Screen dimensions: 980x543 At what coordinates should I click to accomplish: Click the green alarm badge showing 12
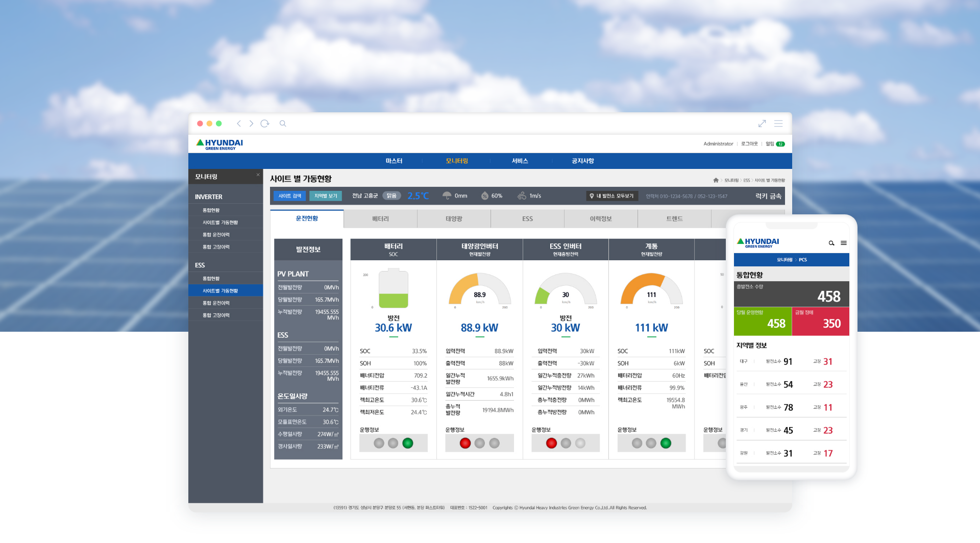(780, 144)
